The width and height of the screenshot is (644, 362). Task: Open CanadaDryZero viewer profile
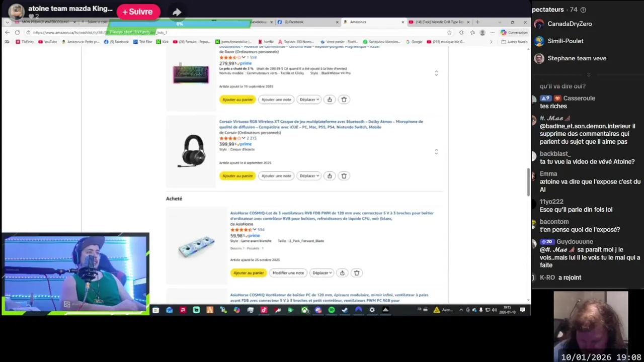pos(563,24)
